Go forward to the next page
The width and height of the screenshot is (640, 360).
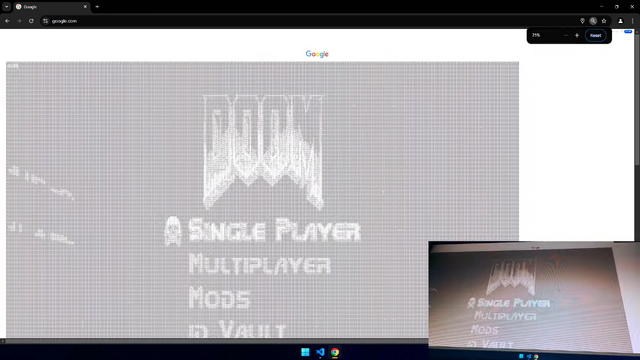19,21
